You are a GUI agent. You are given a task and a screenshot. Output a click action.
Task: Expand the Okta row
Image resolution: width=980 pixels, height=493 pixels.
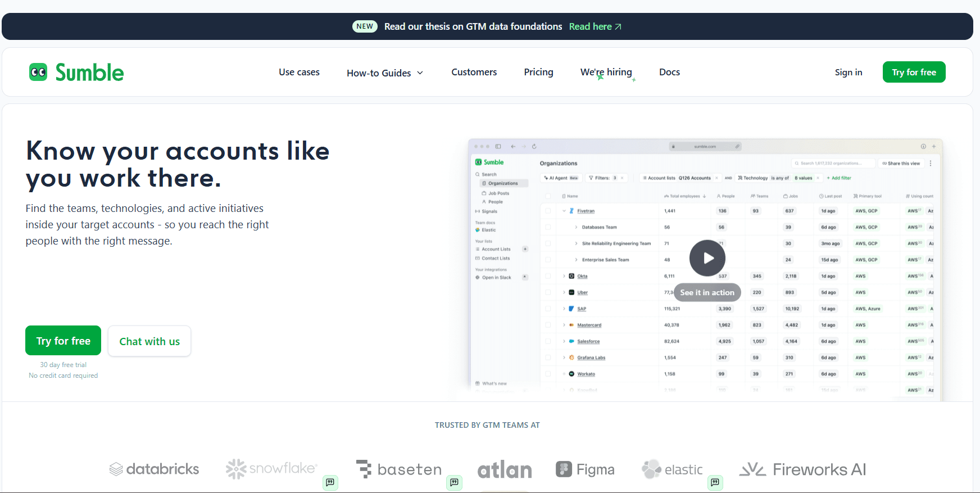click(564, 277)
